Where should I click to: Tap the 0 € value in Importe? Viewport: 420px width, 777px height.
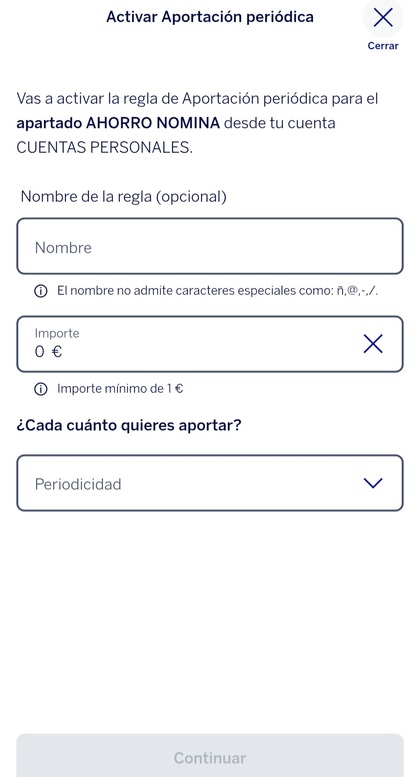click(48, 352)
